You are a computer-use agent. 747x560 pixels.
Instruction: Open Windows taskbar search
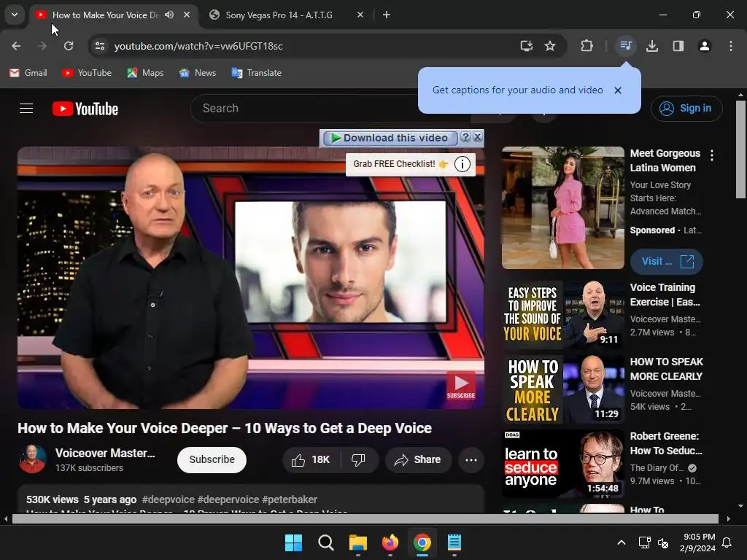(x=326, y=542)
